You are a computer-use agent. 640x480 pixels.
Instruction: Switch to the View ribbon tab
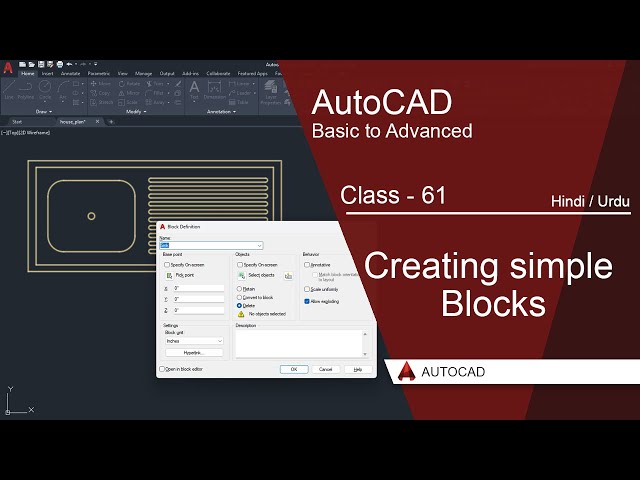point(122,74)
